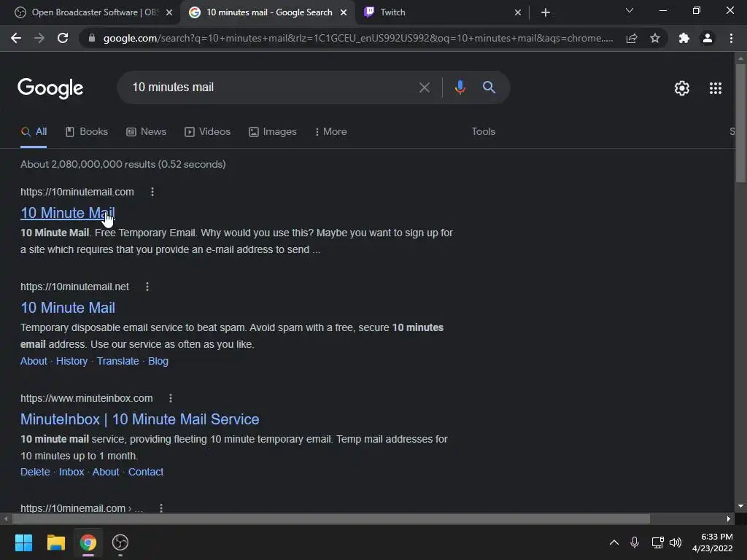Open the Windows Start menu

[23, 542]
